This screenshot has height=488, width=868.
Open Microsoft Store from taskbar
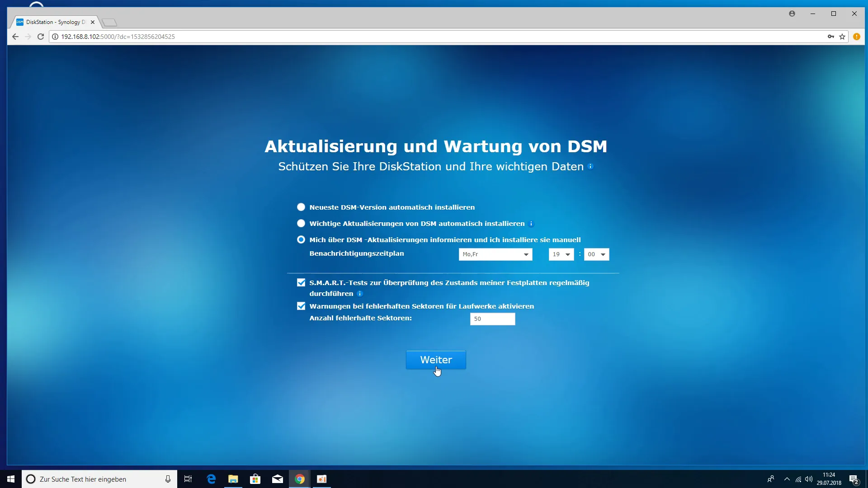(x=255, y=479)
